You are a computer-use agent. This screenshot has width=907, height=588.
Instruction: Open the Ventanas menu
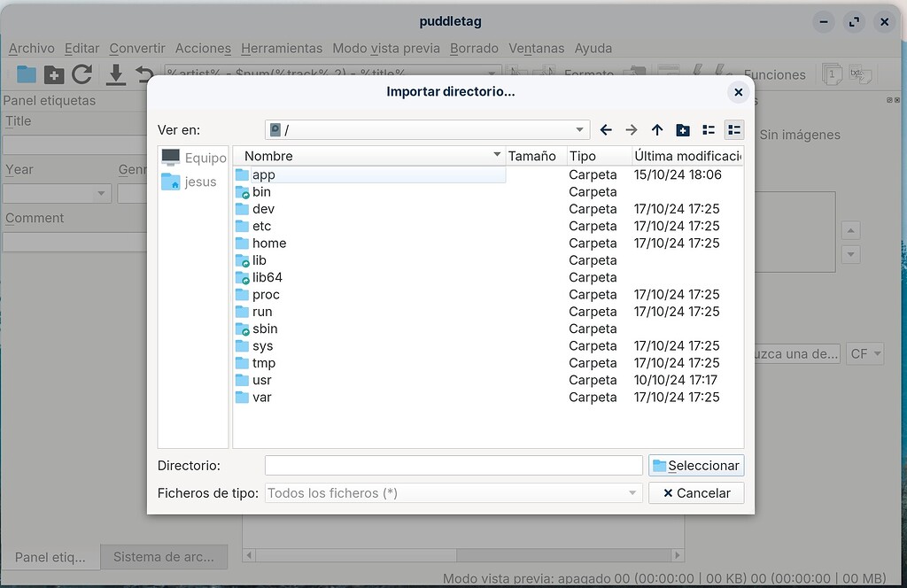tap(536, 49)
